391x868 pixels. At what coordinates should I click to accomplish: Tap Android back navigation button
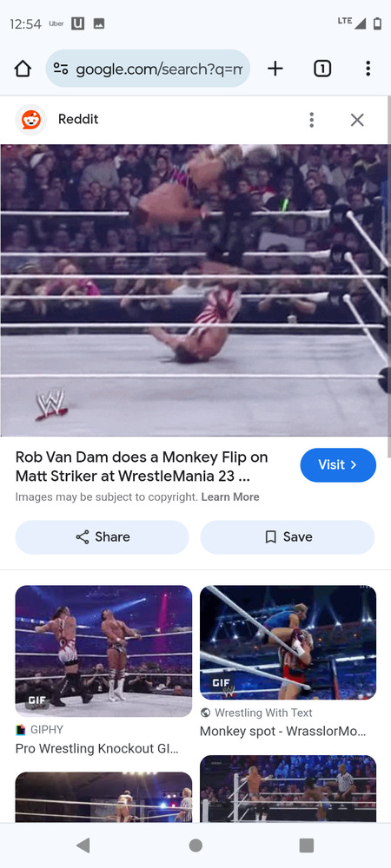point(83,845)
